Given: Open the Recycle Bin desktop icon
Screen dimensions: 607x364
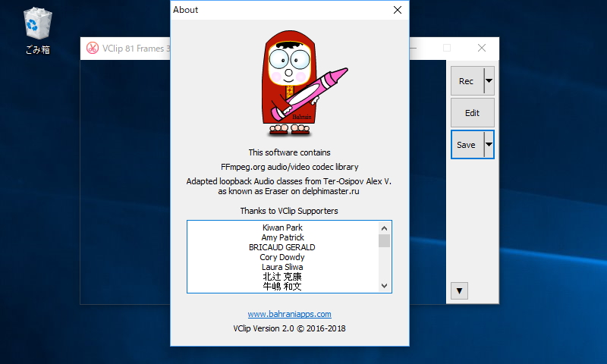Looking at the screenshot, I should tap(37, 31).
